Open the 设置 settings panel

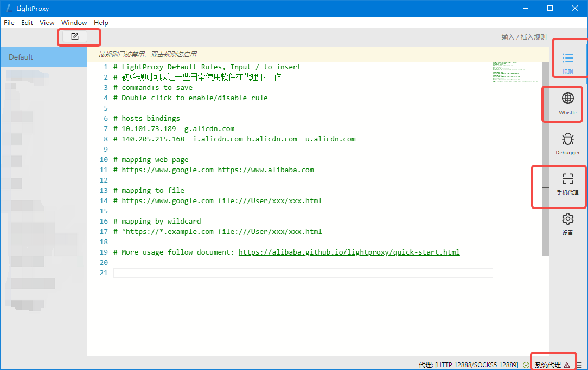pyautogui.click(x=567, y=224)
